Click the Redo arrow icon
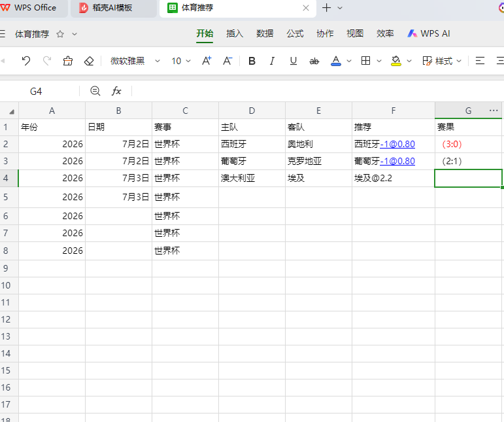504x422 pixels. 47,60
